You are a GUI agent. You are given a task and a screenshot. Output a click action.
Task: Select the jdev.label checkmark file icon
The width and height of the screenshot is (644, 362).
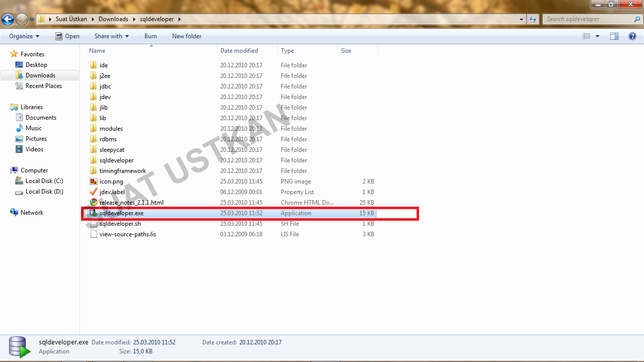pyautogui.click(x=93, y=192)
